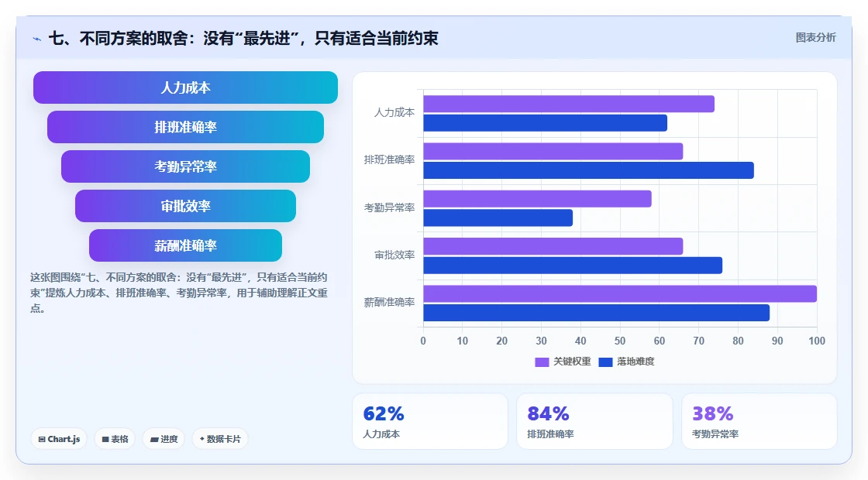Select the 人力成本 funnel bar

[185, 87]
